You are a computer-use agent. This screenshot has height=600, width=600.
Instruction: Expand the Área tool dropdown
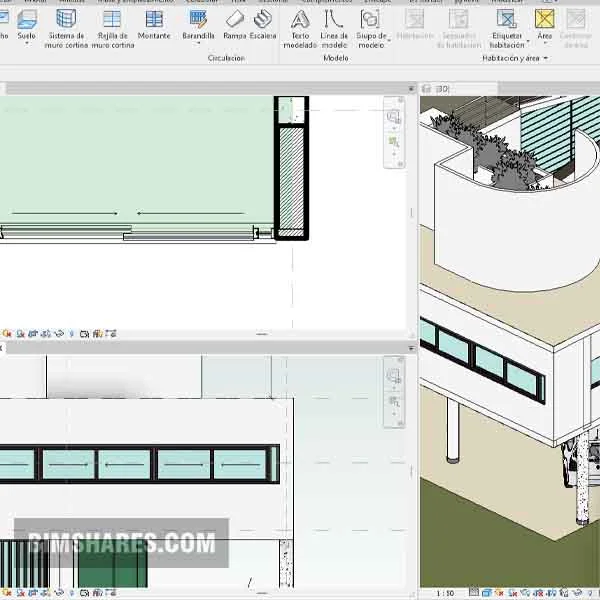pos(544,45)
